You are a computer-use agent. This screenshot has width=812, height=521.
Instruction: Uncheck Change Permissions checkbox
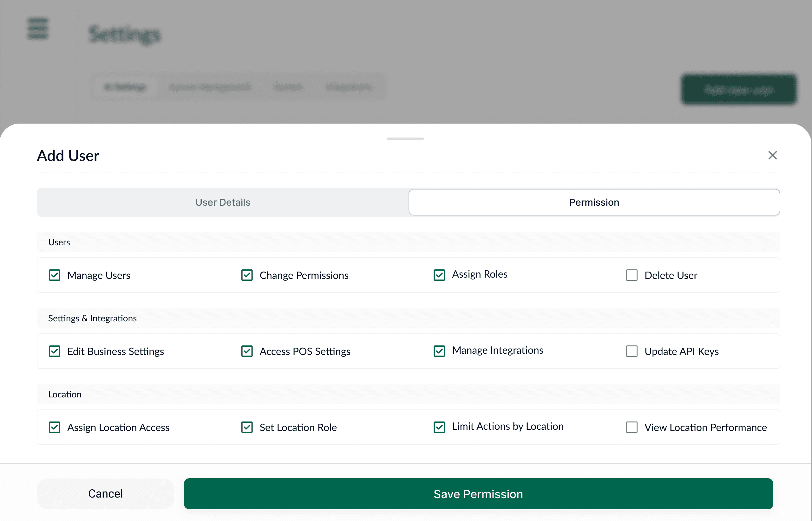coord(247,275)
